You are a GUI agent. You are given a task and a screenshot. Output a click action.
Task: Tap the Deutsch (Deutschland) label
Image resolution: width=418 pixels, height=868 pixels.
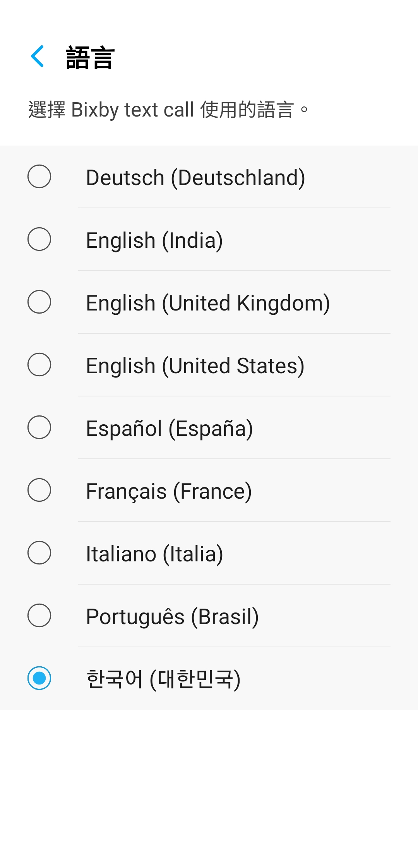pyautogui.click(x=195, y=178)
